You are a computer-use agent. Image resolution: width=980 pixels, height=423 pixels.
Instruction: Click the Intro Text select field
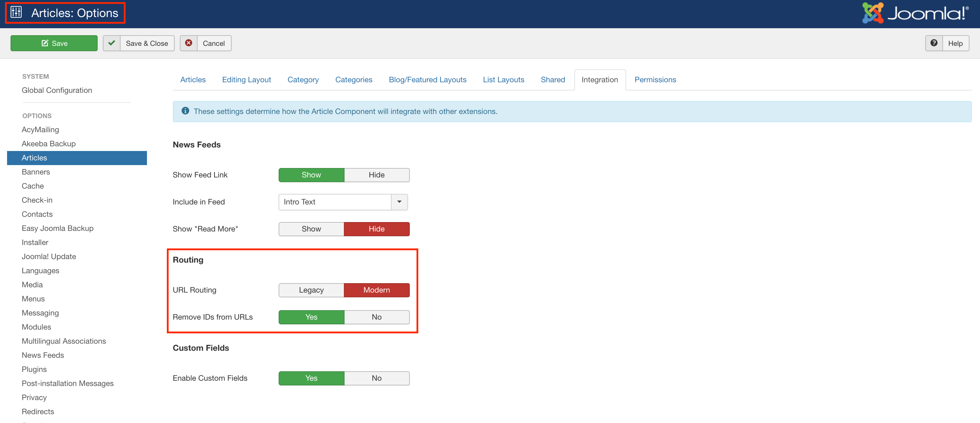335,202
